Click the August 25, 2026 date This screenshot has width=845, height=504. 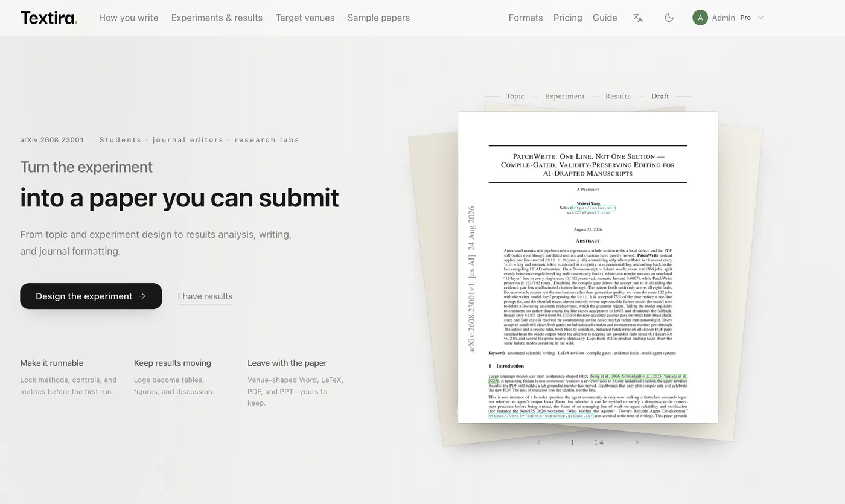click(x=588, y=229)
